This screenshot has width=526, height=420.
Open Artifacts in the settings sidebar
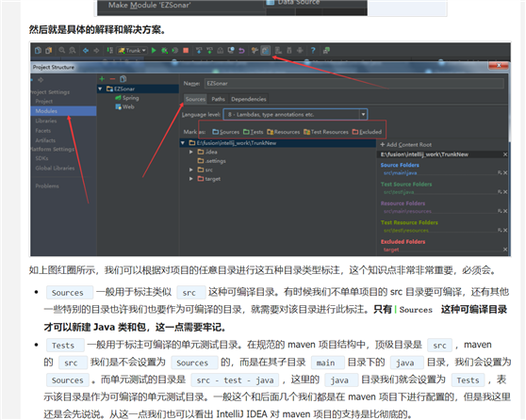pos(45,140)
